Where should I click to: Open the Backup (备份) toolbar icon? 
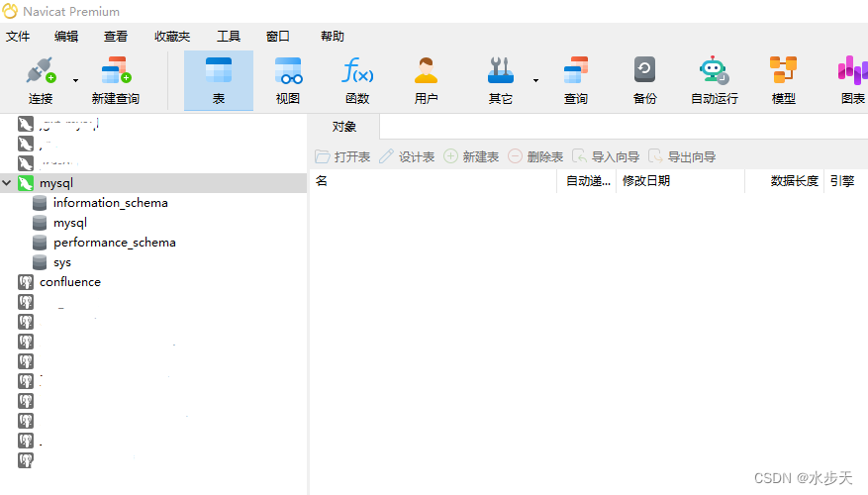(645, 71)
